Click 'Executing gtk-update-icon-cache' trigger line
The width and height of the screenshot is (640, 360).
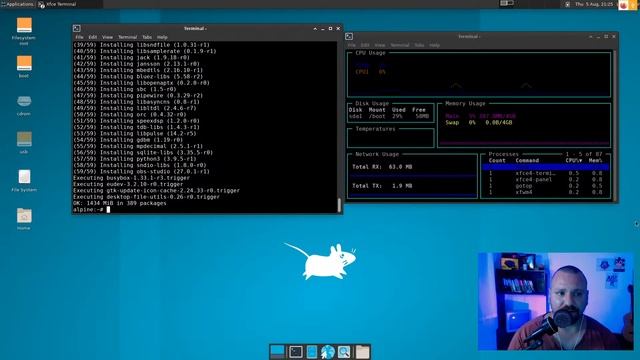coord(156,190)
